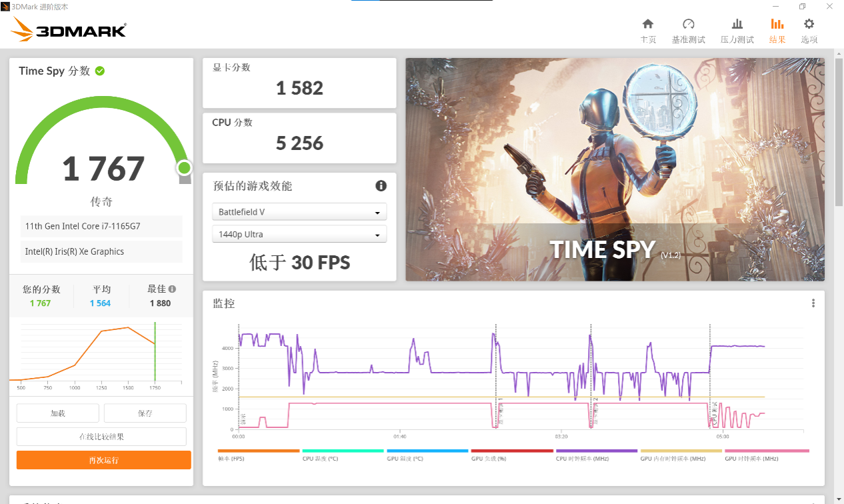Open the Battlefield V game dropdown
The width and height of the screenshot is (844, 504).
coord(299,212)
